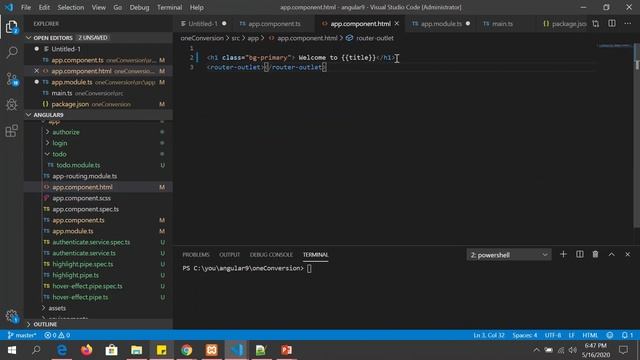Click the Ln 3, Col 32 cursor position indicator
The height and width of the screenshot is (360, 640).
(x=489, y=335)
